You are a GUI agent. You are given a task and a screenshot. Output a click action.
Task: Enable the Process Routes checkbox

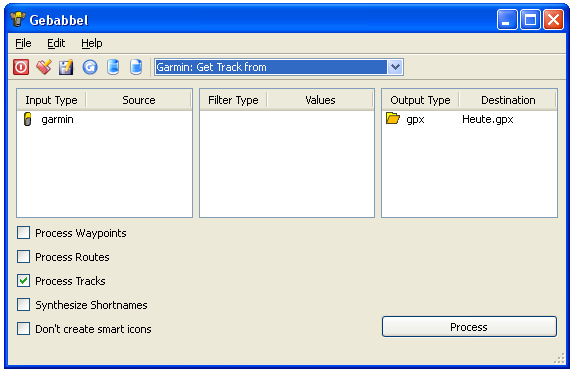click(24, 257)
